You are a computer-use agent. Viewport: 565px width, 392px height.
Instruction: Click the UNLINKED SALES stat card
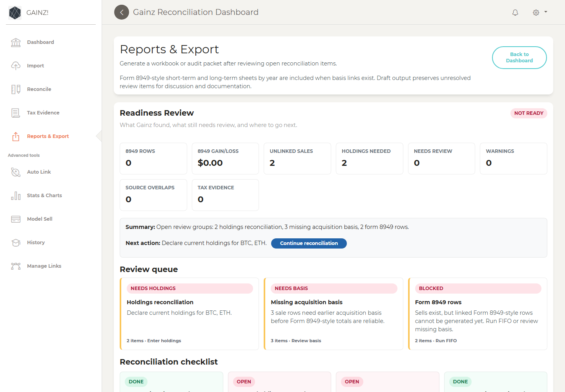(x=297, y=158)
